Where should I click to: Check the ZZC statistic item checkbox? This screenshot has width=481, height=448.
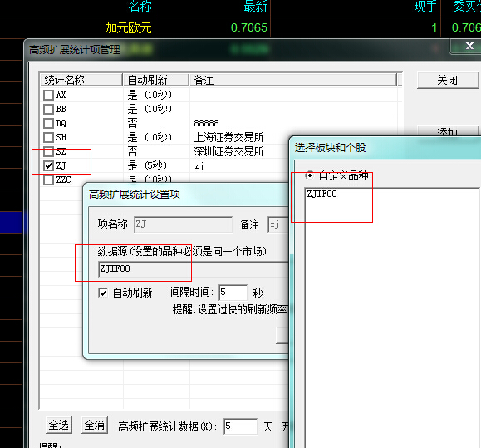pos(48,180)
